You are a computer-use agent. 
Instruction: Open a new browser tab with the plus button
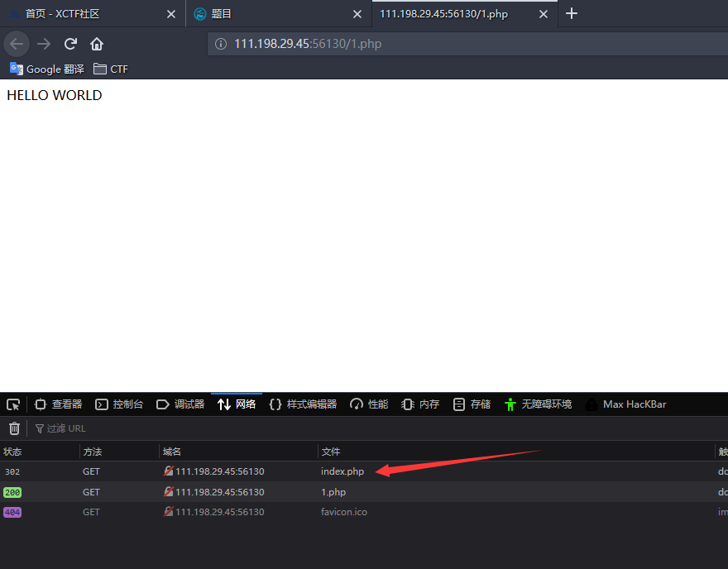(x=572, y=13)
